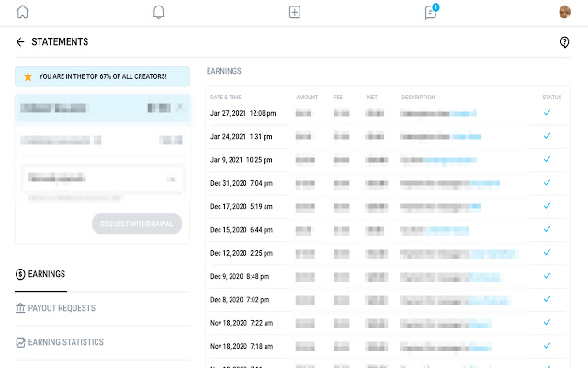Click the top creators percentage banner

[102, 76]
